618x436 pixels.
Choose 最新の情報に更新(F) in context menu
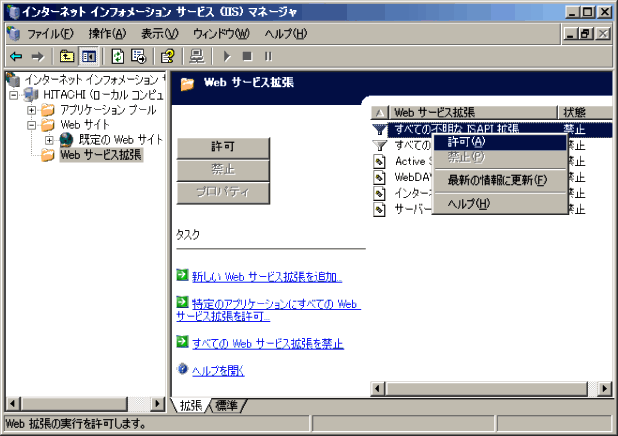point(500,181)
